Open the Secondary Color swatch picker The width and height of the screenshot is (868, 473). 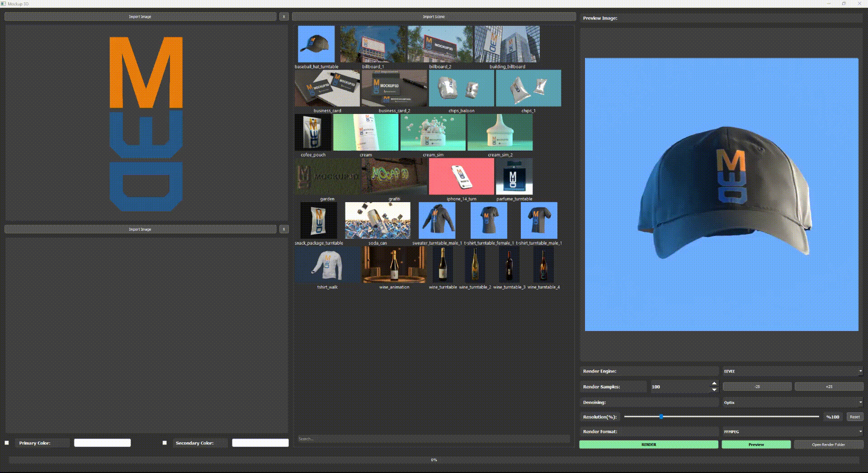[x=260, y=443]
